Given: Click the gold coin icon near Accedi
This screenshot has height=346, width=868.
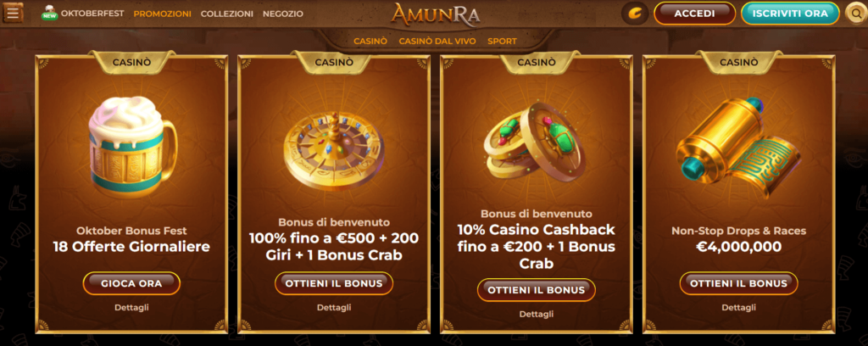Looking at the screenshot, I should [x=635, y=14].
